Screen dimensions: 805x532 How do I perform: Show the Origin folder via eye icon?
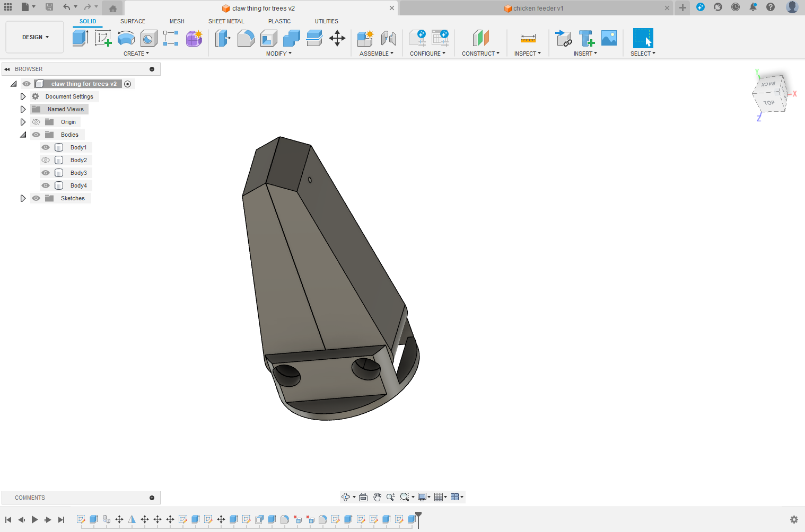36,122
